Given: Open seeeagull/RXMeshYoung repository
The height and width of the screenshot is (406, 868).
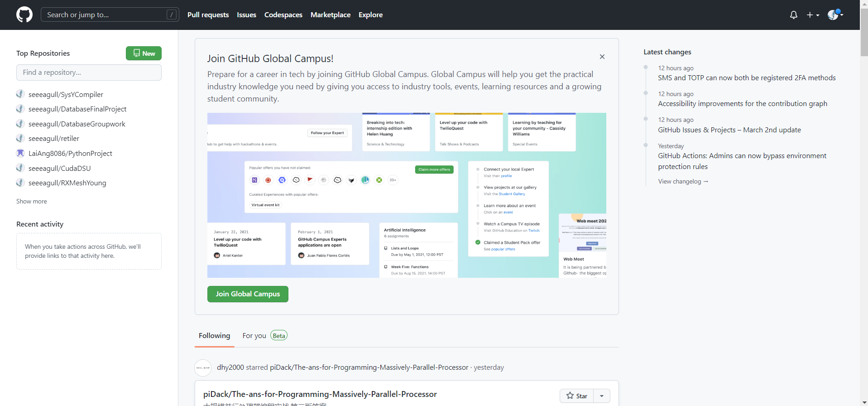Looking at the screenshot, I should point(67,183).
